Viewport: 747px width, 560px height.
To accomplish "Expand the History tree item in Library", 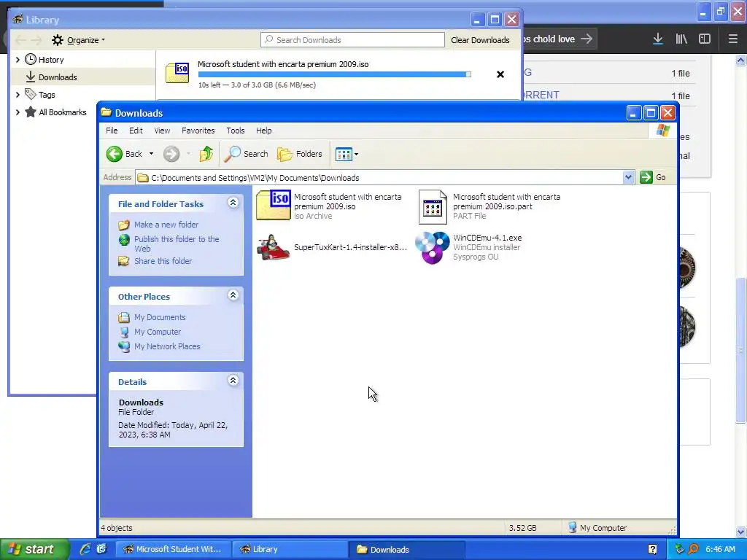I will click(x=18, y=60).
